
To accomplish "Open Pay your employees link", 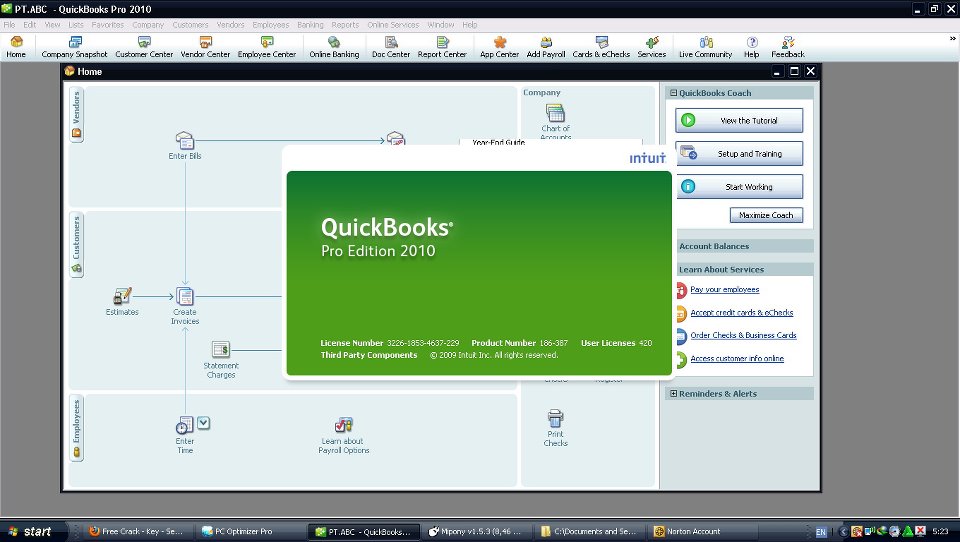I will (x=724, y=290).
